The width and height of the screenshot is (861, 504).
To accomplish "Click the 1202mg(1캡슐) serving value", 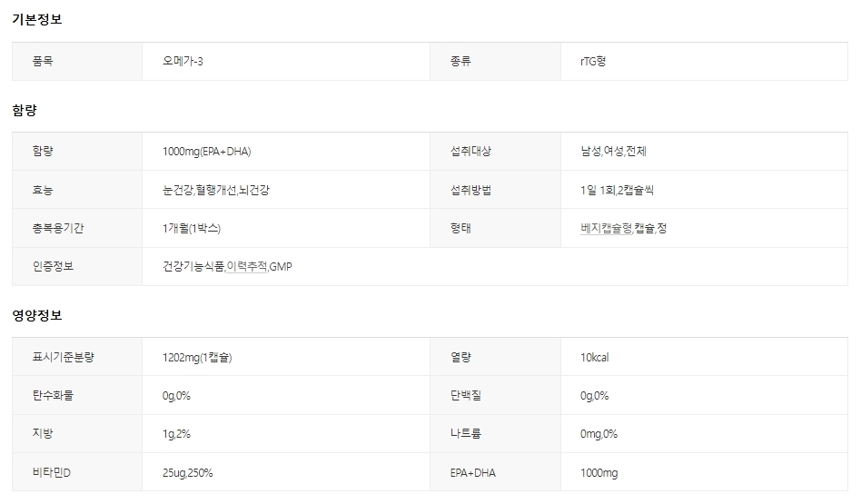I will coord(197,358).
